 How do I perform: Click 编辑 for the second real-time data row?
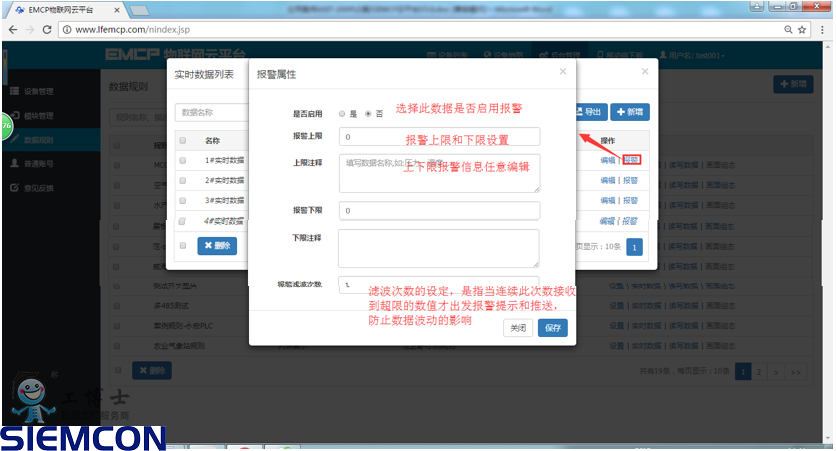coord(608,181)
